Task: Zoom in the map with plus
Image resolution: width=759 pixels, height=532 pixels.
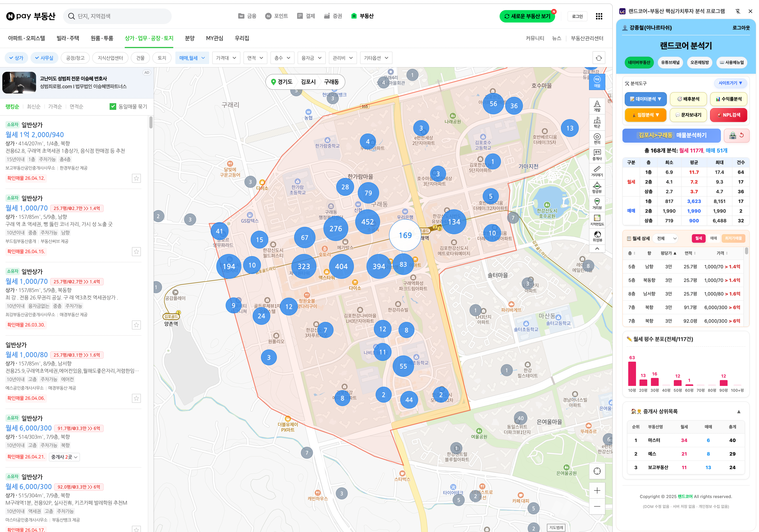Action: click(597, 490)
